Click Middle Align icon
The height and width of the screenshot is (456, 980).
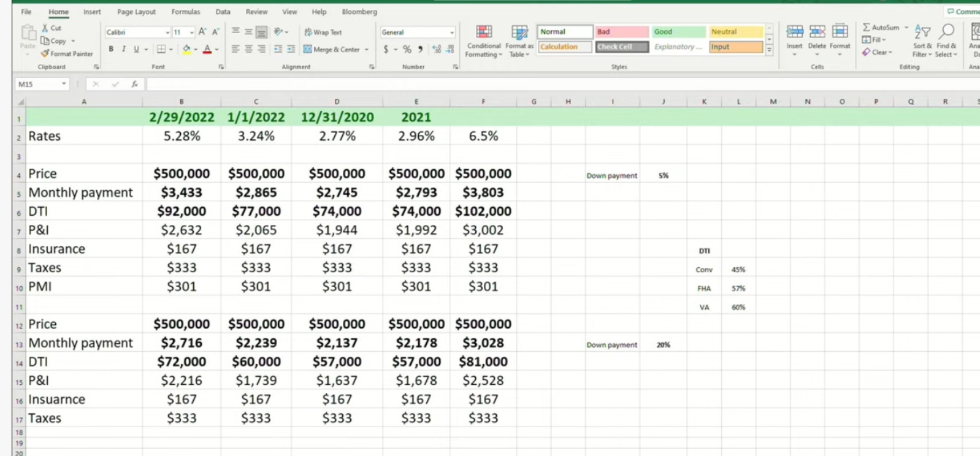coord(248,32)
